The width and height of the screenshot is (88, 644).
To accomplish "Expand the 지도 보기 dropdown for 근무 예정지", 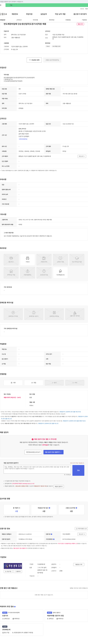I will (x=82, y=156).
